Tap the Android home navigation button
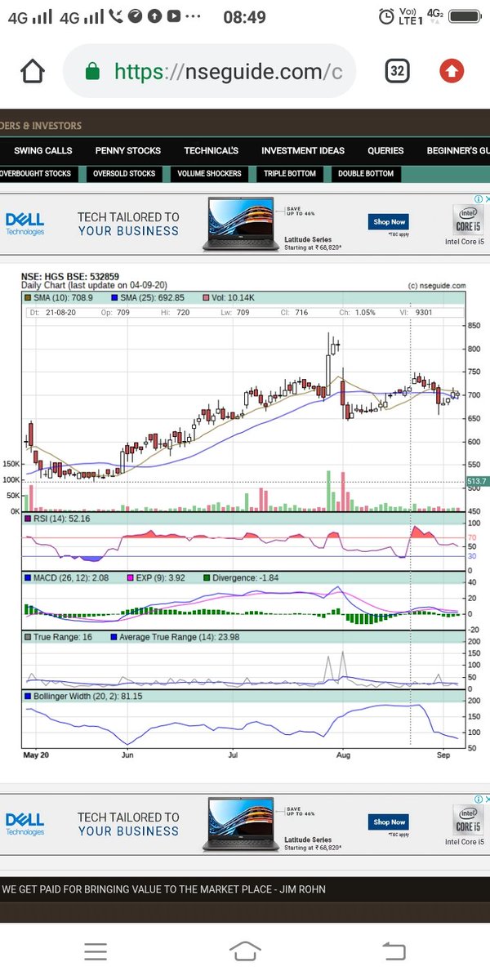Screen dimensions: 490x980 (245, 951)
